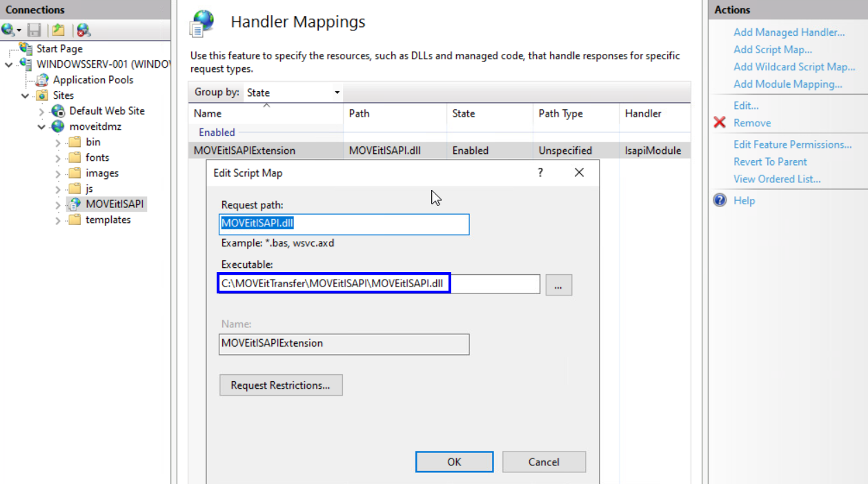Click the Save floppy disk toolbar icon
Image resolution: width=868 pixels, height=484 pixels.
click(x=34, y=30)
